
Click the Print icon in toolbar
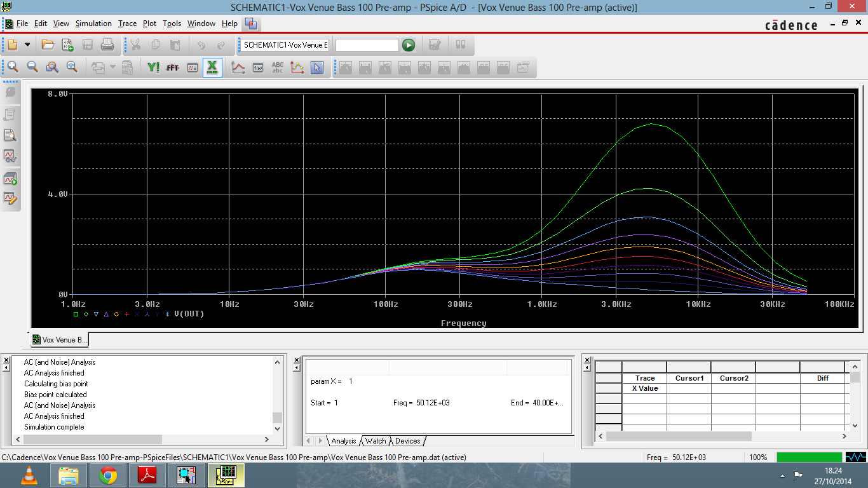[107, 45]
